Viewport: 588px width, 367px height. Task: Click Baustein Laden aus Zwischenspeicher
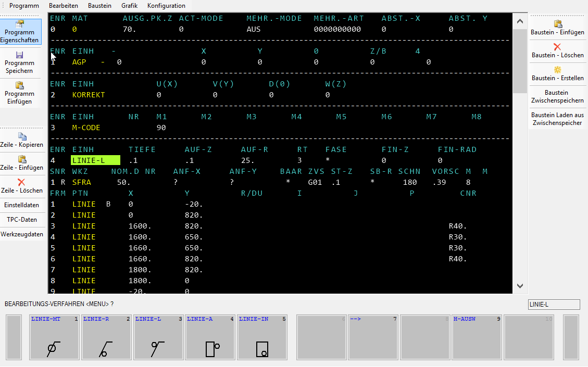coord(558,119)
